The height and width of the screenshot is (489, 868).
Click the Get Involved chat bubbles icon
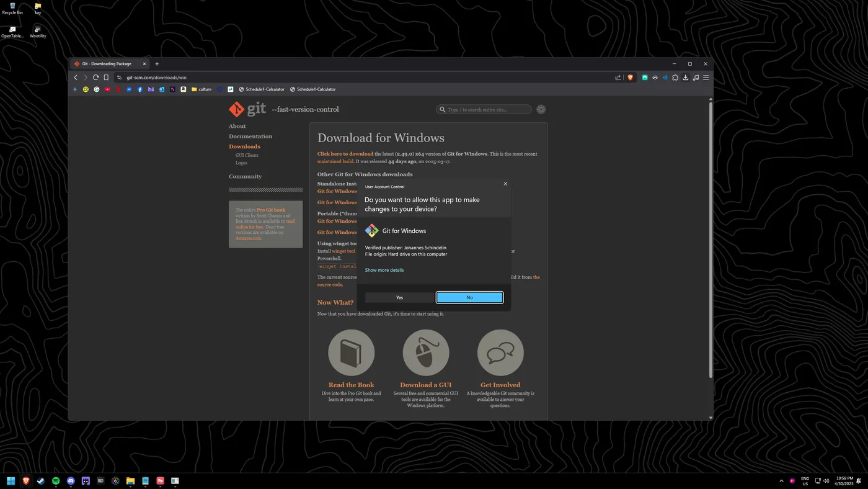click(500, 352)
